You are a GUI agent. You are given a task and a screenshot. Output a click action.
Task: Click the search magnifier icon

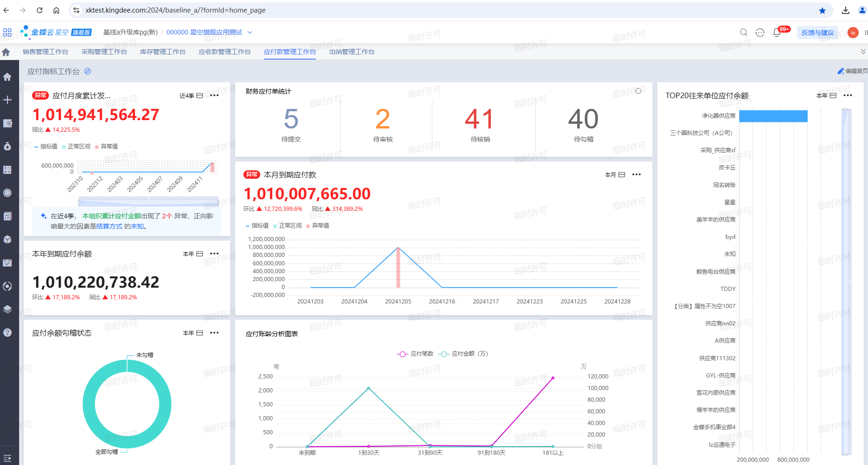(744, 32)
